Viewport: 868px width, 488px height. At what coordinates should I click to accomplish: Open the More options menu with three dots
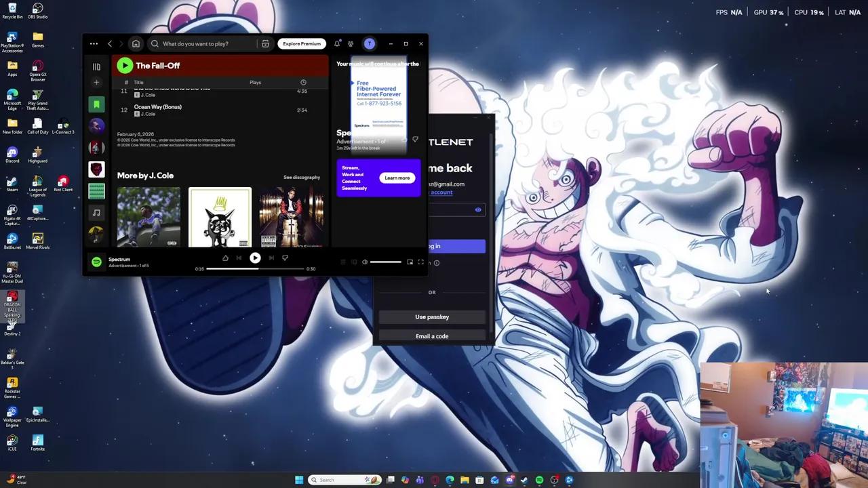coord(94,43)
